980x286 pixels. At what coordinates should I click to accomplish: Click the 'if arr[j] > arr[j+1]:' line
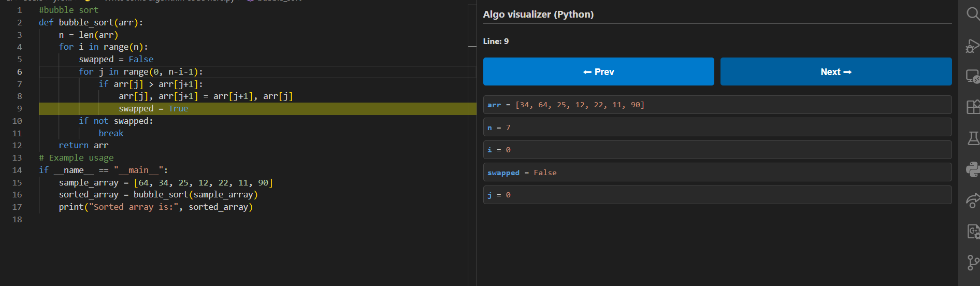coord(151,84)
